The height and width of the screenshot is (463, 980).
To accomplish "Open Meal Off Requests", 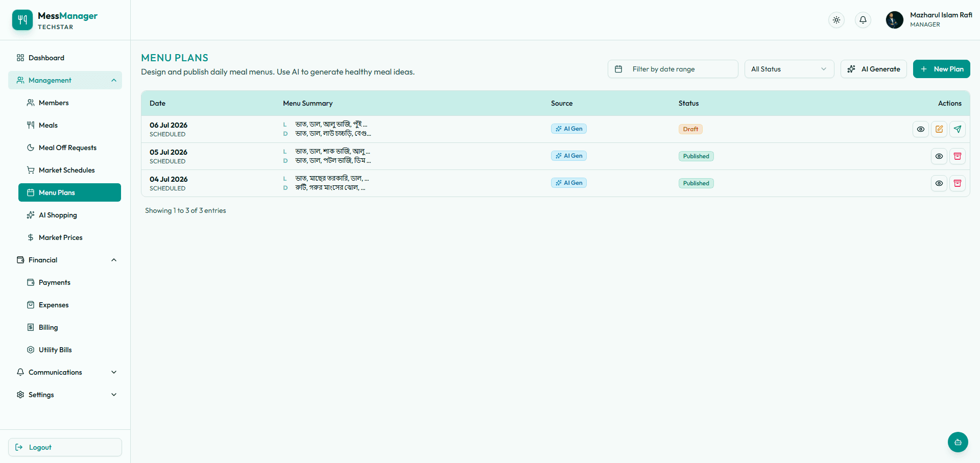I will tap(69, 148).
